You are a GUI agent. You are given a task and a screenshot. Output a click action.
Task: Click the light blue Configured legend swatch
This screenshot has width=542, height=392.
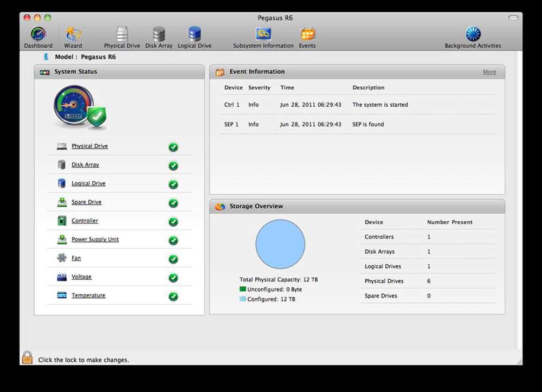(x=243, y=299)
